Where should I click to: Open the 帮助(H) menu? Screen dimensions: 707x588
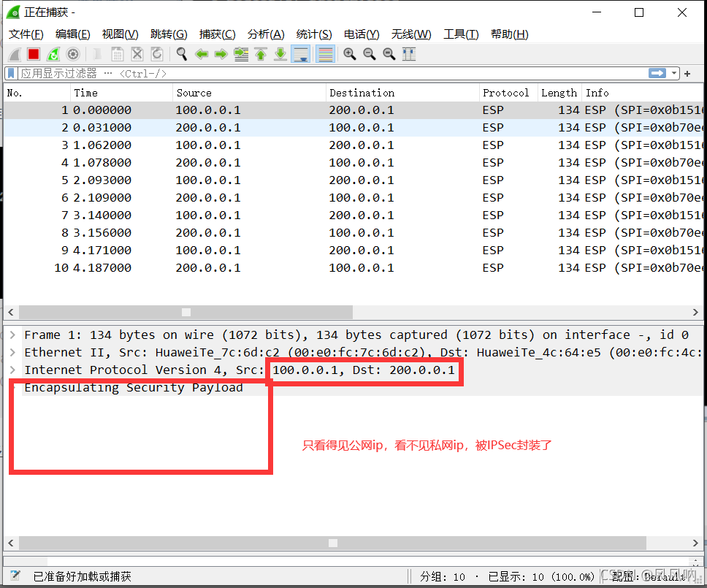(510, 34)
